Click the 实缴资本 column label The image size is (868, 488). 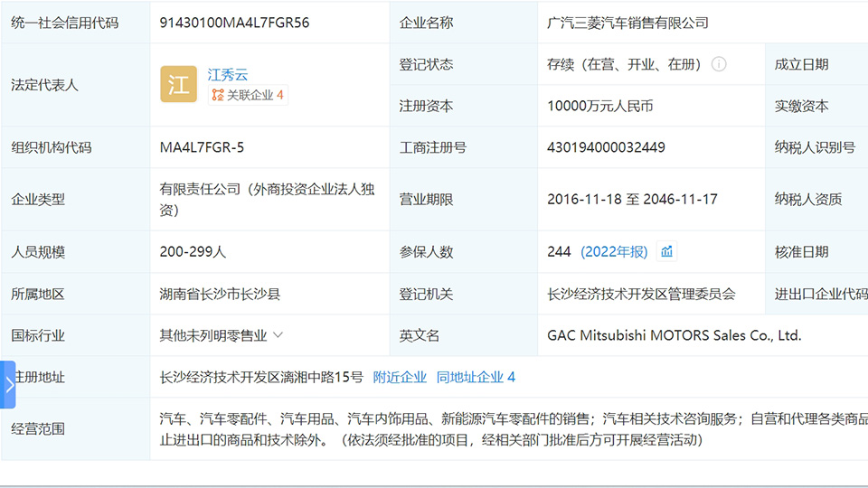click(x=801, y=106)
